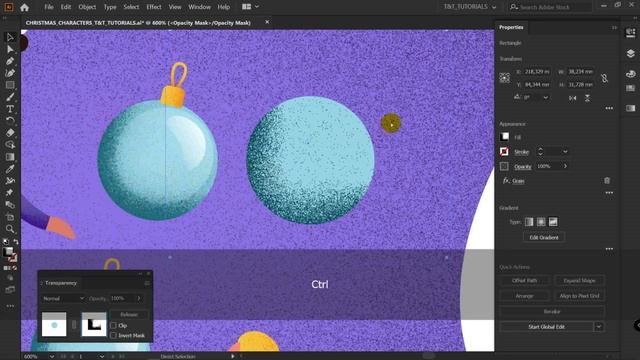This screenshot has width=640, height=360.
Task: Open the zoom level dropdown at 600%
Action: coord(52,356)
